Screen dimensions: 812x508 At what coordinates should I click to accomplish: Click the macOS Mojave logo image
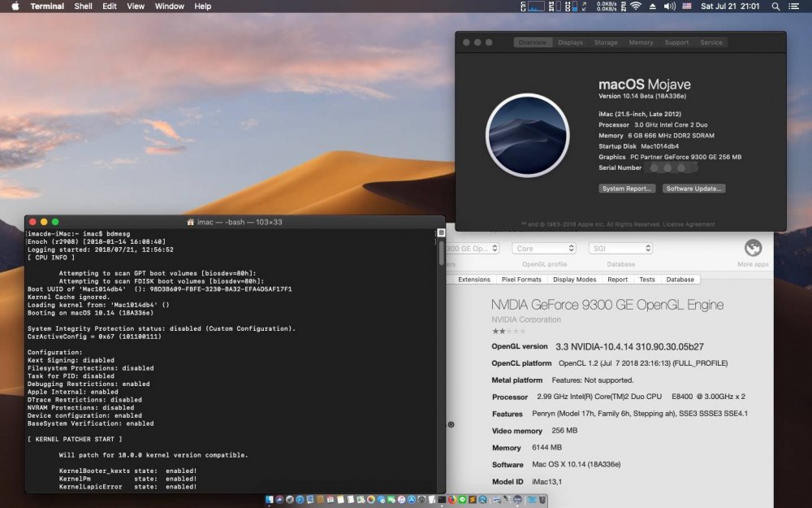tap(527, 135)
